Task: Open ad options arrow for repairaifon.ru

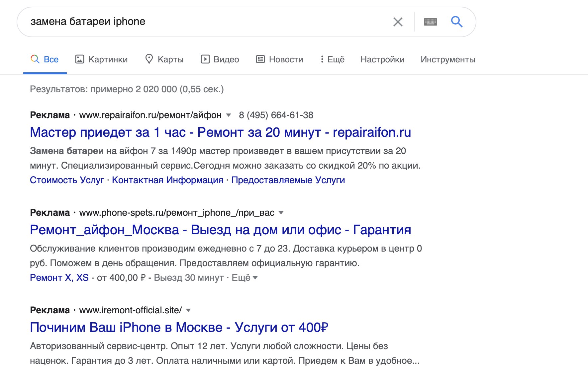Action: coord(229,115)
